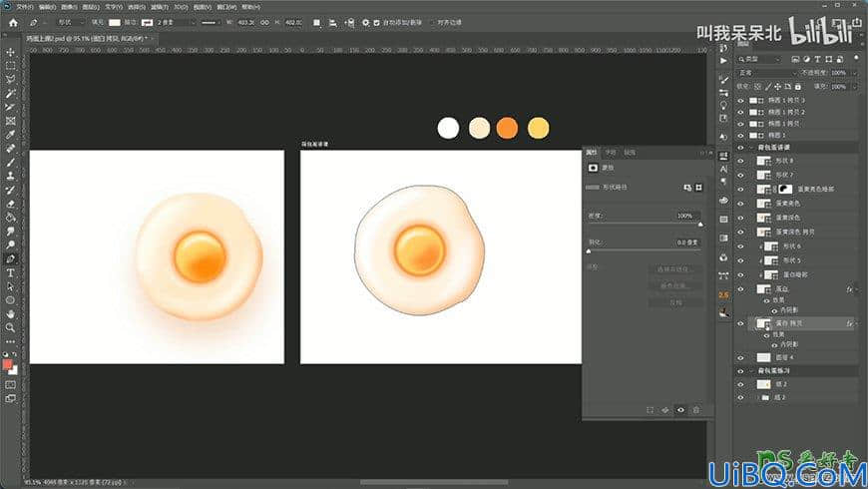Select the Eraser tool
868x489 pixels.
pos(11,204)
